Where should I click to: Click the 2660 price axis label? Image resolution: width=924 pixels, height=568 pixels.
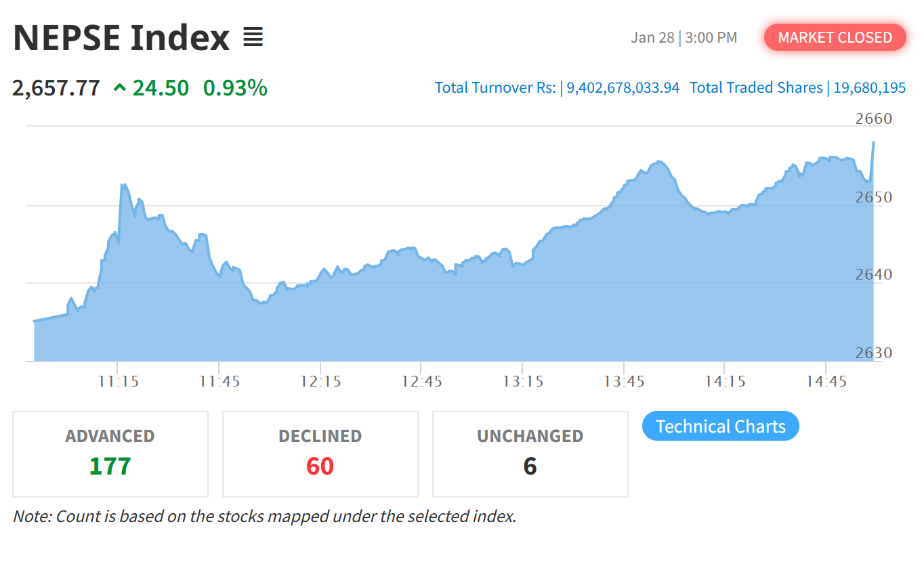click(x=874, y=119)
